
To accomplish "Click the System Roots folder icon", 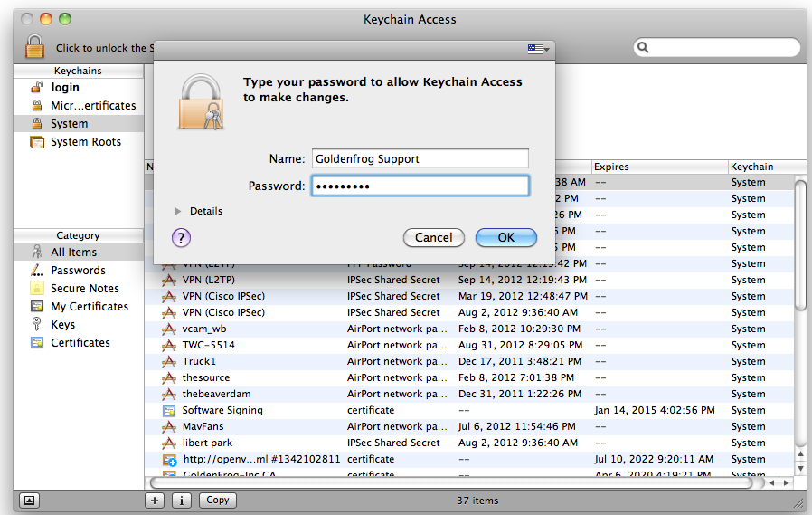I will 37,142.
